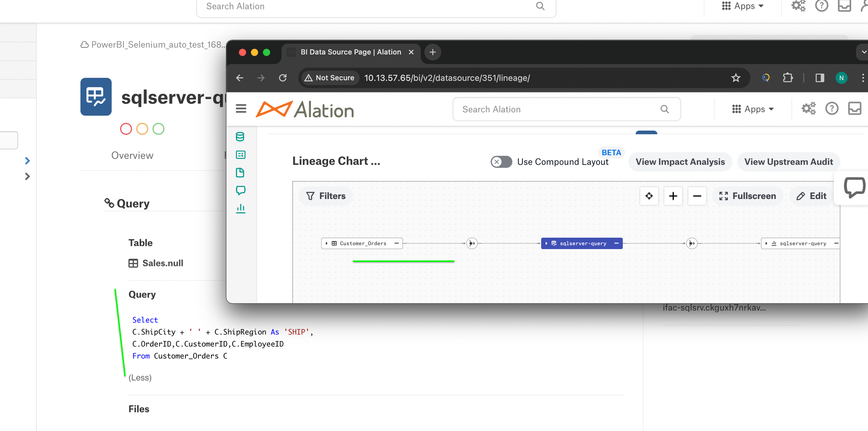Viewport: 868px width, 431px height.
Task: Open the documents icon in the sidebar
Action: click(x=240, y=173)
